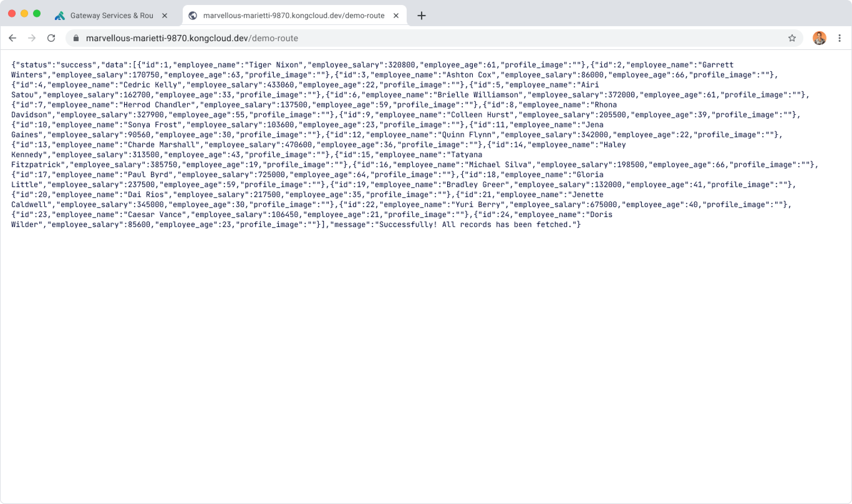852x504 pixels.
Task: Click globe favicon on demo-route tab
Action: pos(193,16)
